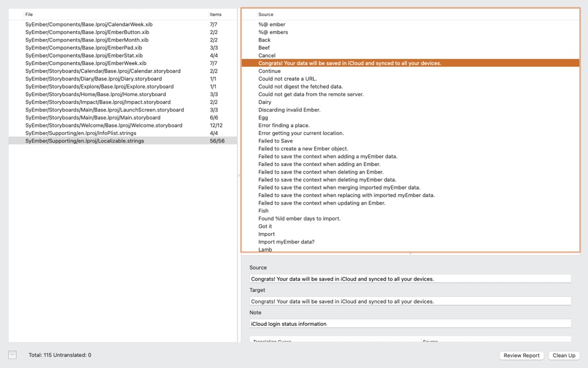This screenshot has height=368, width=588.
Task: Select Localizable.strings file row
Action: tap(123, 141)
